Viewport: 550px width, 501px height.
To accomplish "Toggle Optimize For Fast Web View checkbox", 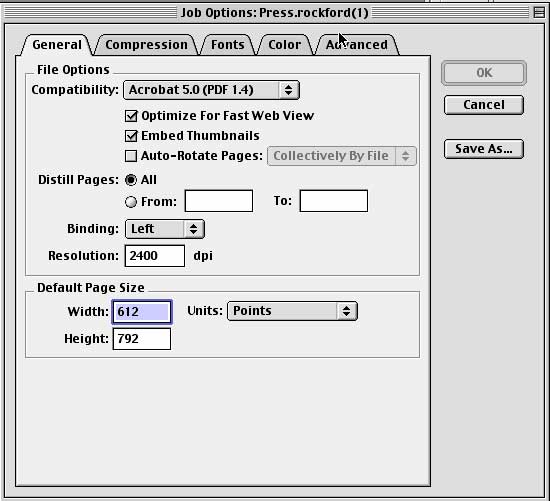I will click(131, 116).
